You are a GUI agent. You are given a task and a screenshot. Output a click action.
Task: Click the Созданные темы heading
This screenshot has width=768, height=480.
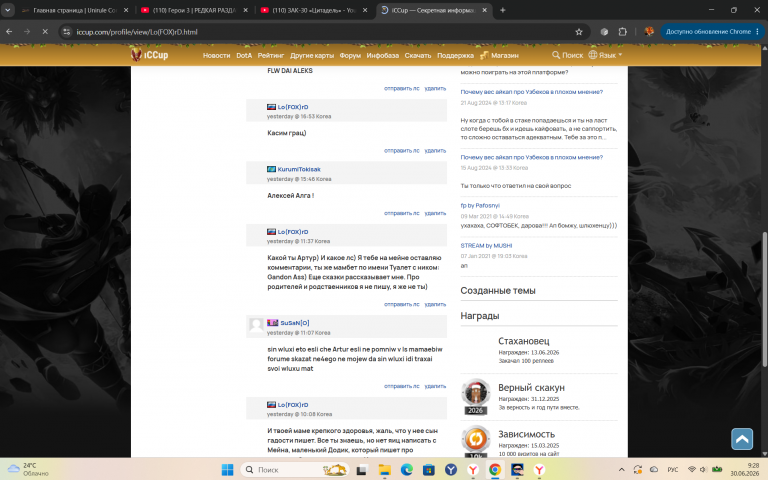point(498,291)
